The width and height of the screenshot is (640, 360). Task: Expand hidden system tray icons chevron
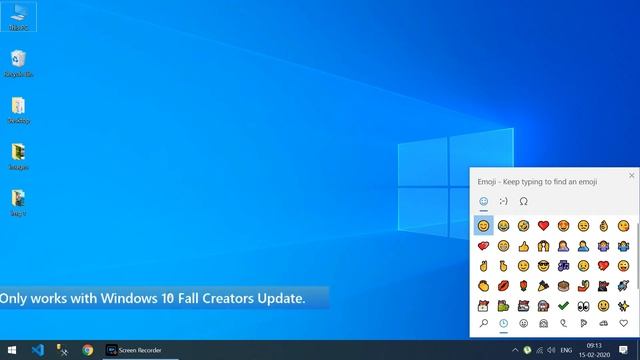coord(515,350)
